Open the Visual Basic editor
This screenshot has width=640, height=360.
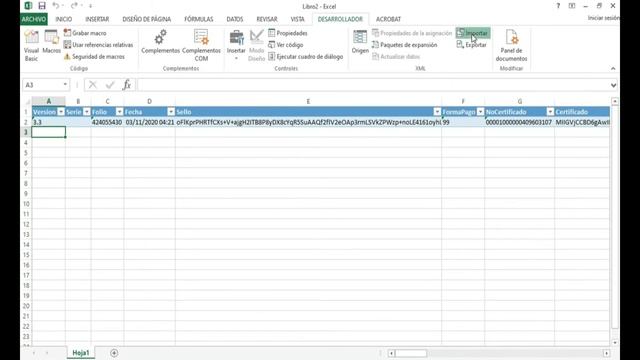pos(31,46)
